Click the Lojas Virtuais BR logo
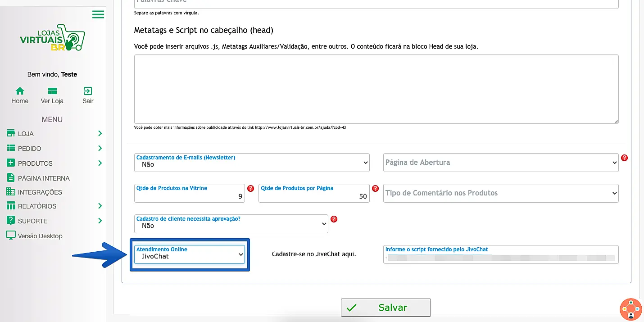644x322 pixels. coord(52,38)
